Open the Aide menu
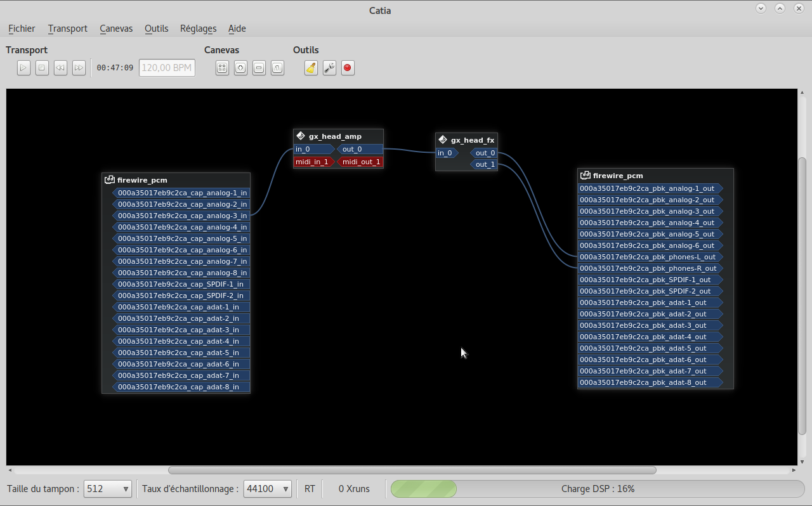 tap(237, 29)
